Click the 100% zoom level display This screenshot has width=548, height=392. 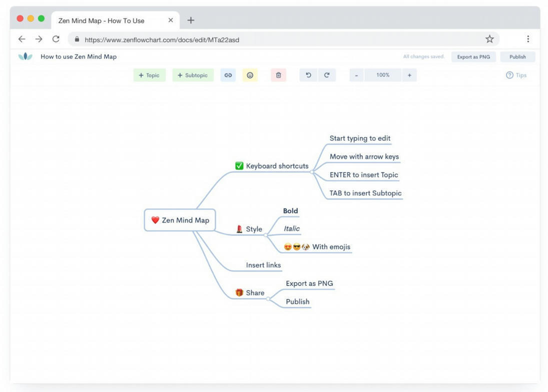[x=383, y=75]
